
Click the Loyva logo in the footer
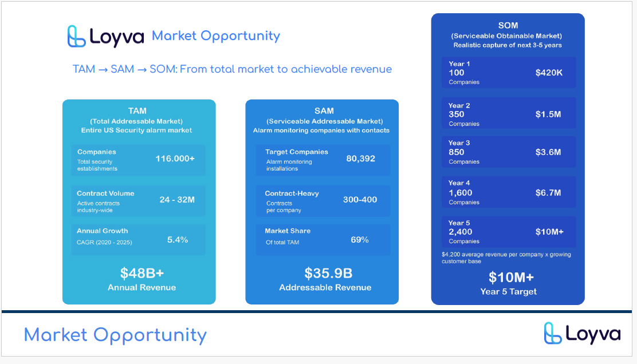(582, 334)
